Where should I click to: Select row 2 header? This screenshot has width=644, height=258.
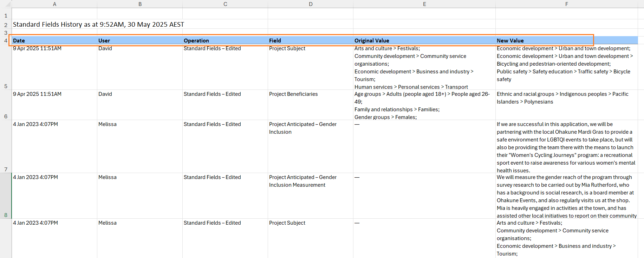pyautogui.click(x=6, y=25)
